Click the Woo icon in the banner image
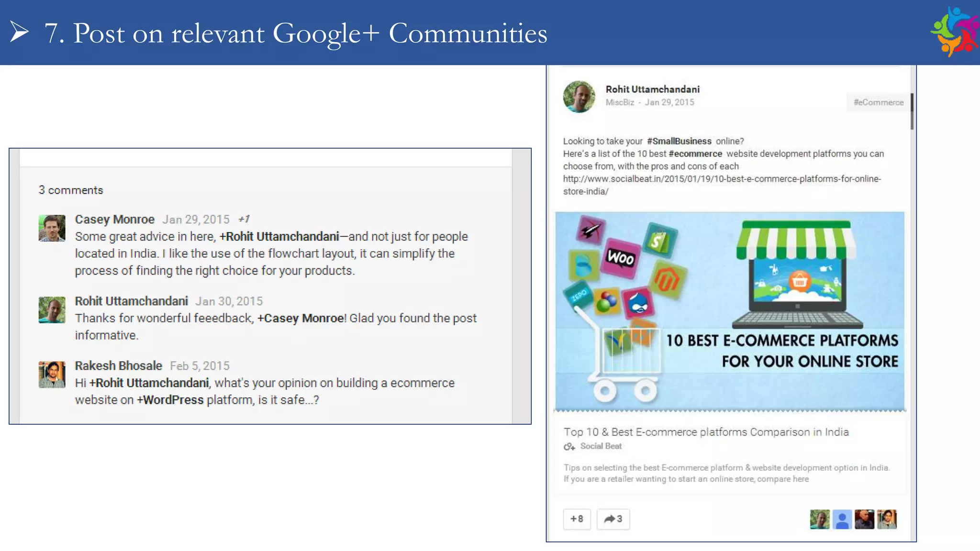Screen dimensions: 980x551 pos(620,258)
